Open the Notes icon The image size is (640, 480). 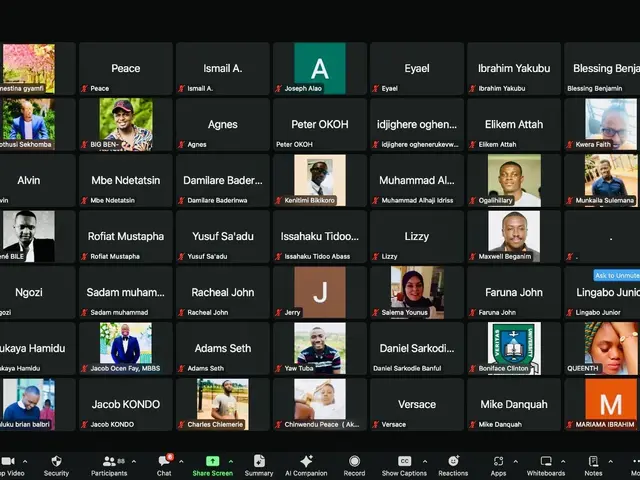pos(593,461)
